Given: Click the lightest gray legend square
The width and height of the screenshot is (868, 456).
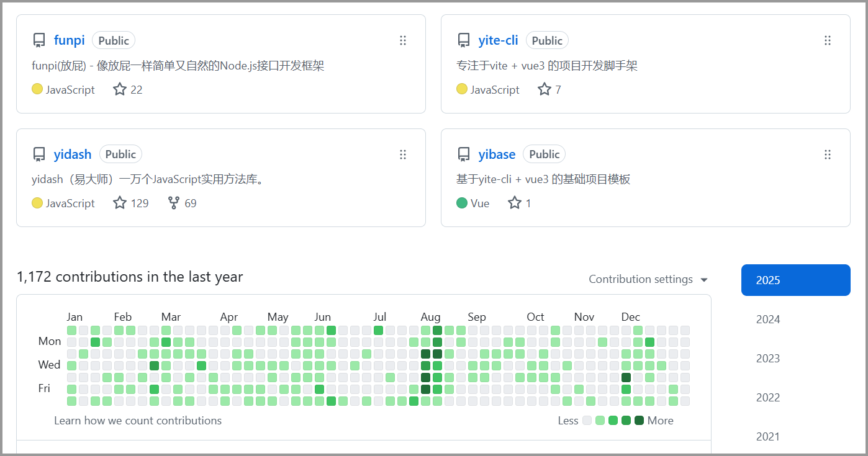Looking at the screenshot, I should (587, 421).
